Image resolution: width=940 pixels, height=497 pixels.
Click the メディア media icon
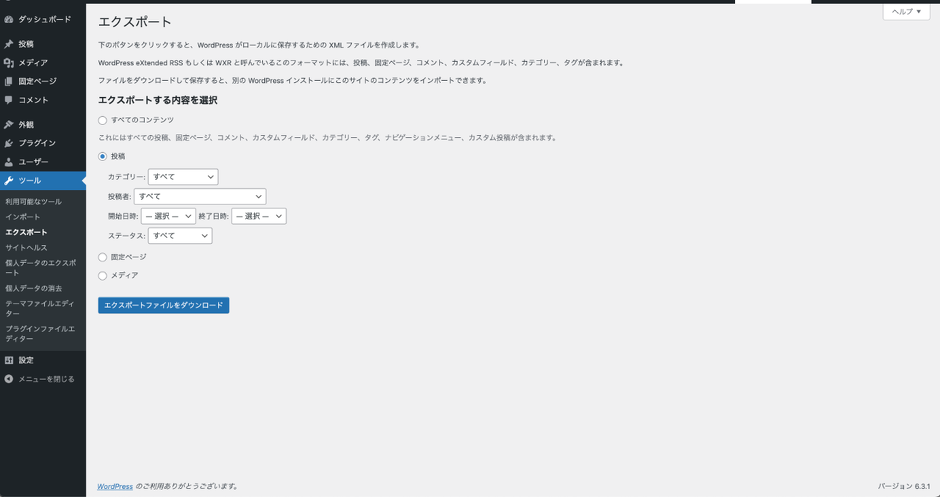tap(8, 63)
